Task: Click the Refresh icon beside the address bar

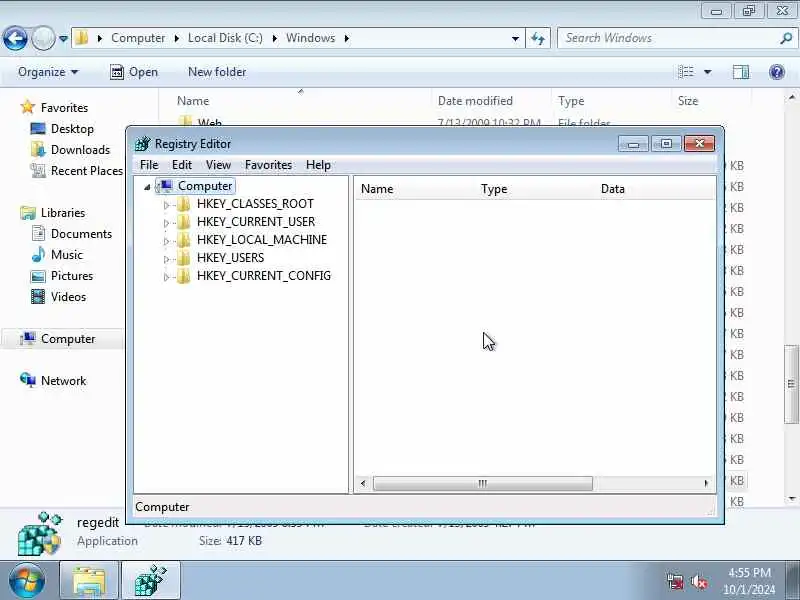Action: [x=538, y=39]
